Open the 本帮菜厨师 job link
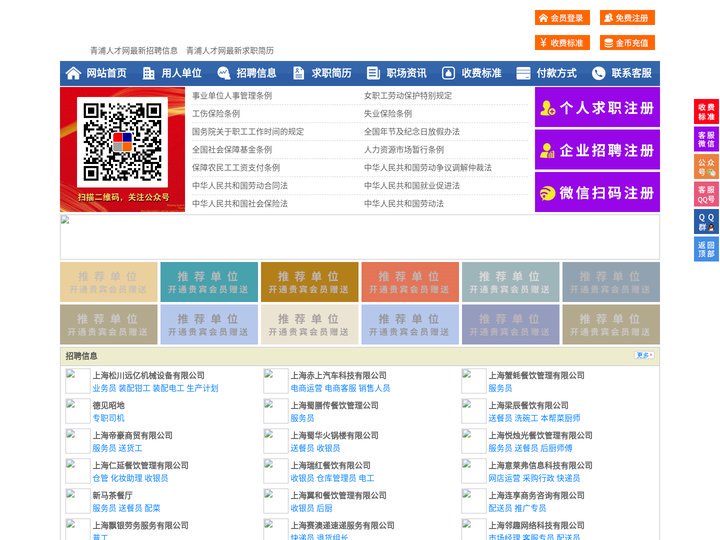 point(561,418)
